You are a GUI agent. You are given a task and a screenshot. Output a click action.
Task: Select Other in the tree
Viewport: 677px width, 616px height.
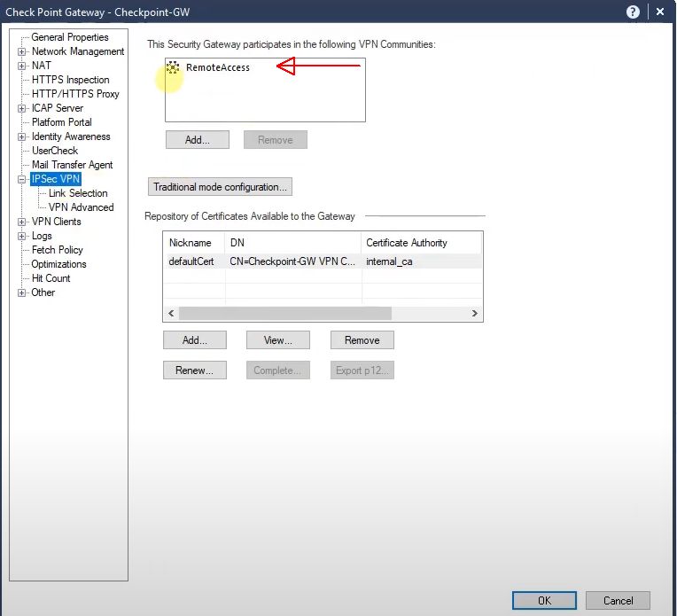[43, 292]
